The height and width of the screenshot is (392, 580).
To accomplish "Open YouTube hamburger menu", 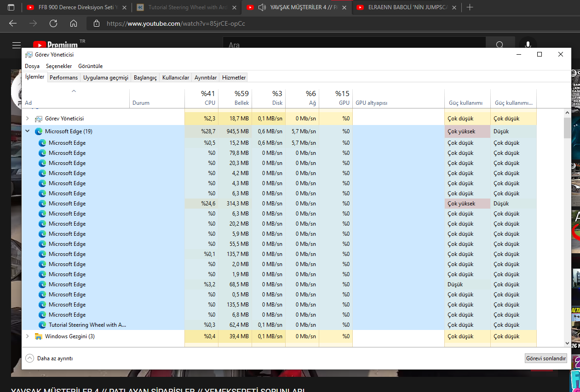I will tap(17, 45).
